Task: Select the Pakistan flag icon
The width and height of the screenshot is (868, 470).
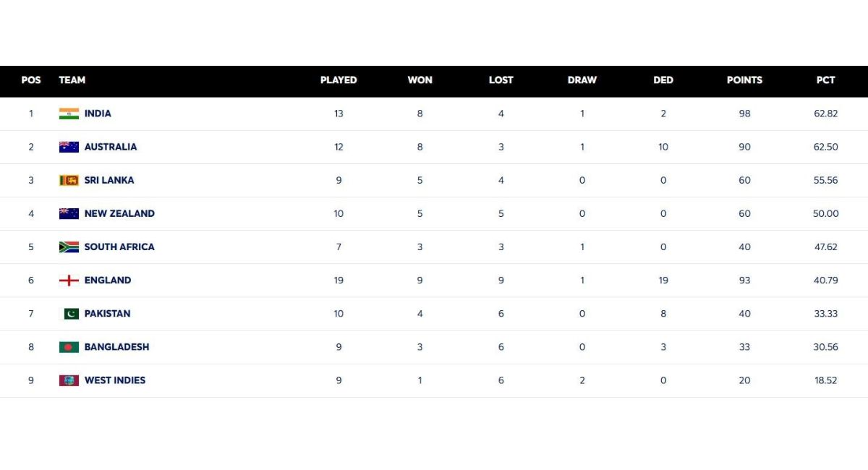Action: coord(69,313)
